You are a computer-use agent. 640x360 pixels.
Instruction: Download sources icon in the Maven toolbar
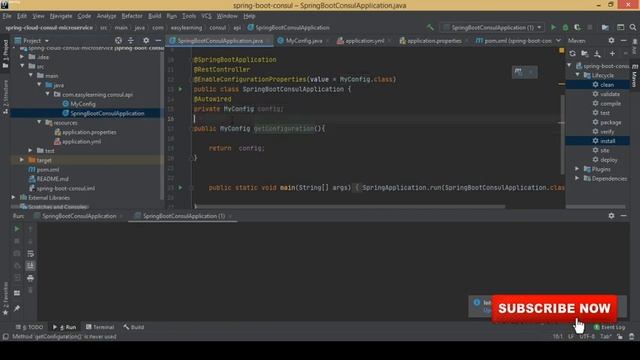pos(597,54)
